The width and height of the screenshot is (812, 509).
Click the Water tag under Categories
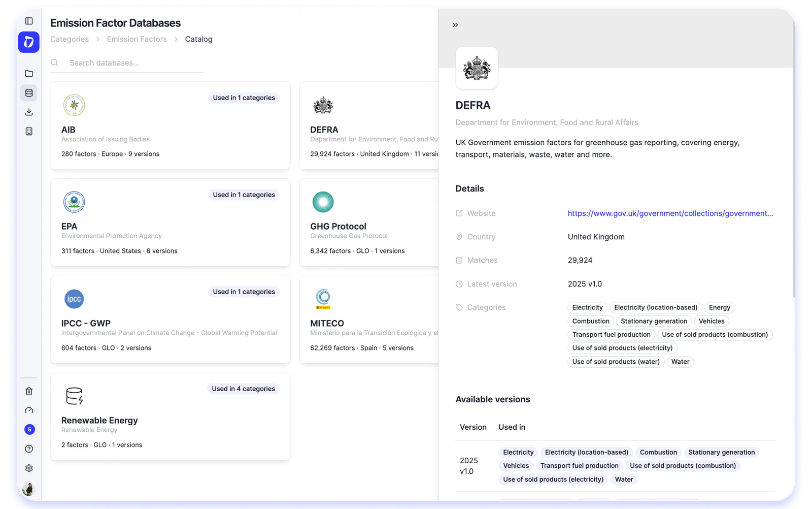pyautogui.click(x=680, y=362)
